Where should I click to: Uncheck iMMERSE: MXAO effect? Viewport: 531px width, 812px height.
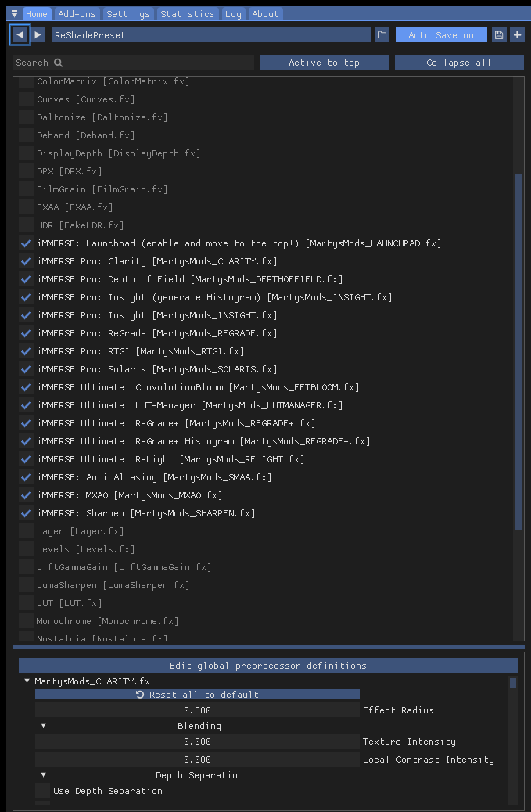click(26, 495)
